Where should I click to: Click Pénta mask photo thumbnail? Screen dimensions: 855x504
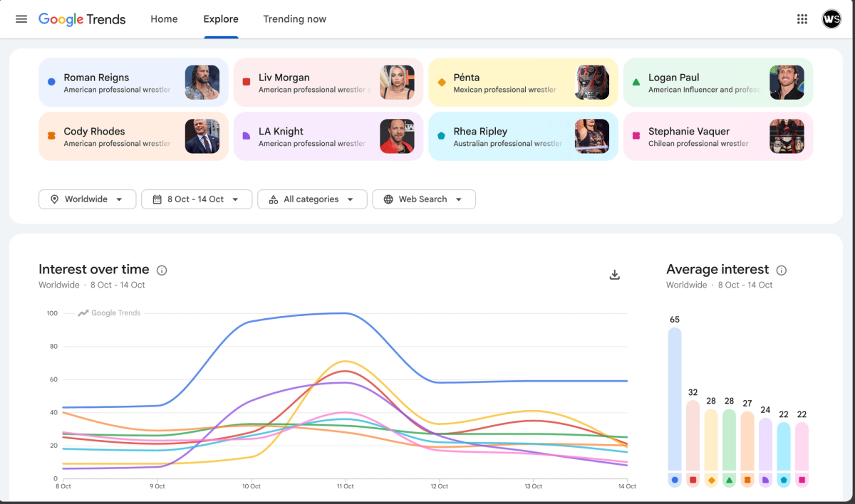[592, 83]
